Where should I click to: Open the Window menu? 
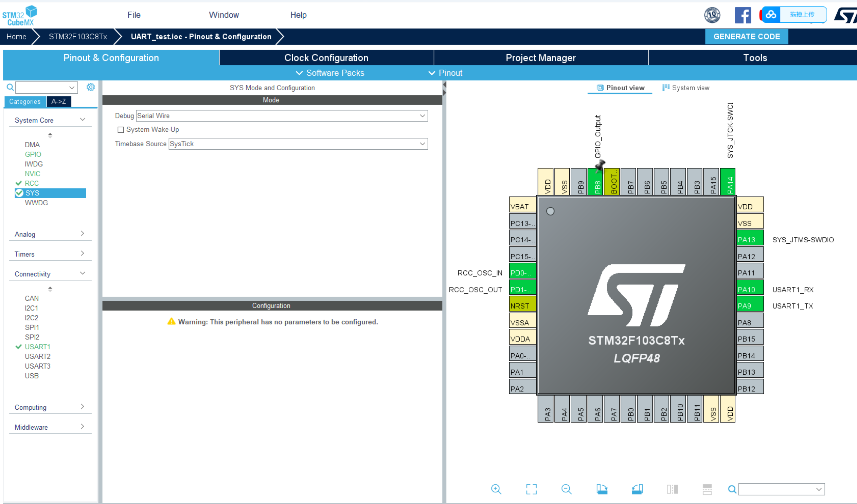click(x=224, y=15)
